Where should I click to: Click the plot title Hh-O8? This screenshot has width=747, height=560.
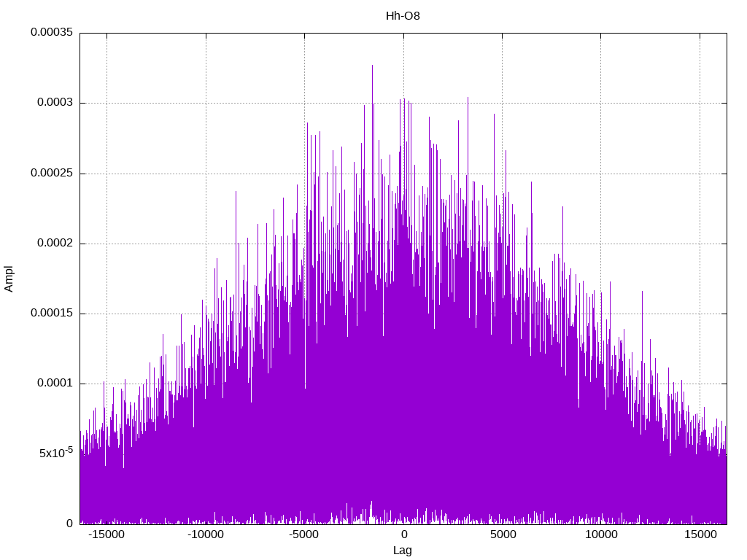(x=403, y=16)
